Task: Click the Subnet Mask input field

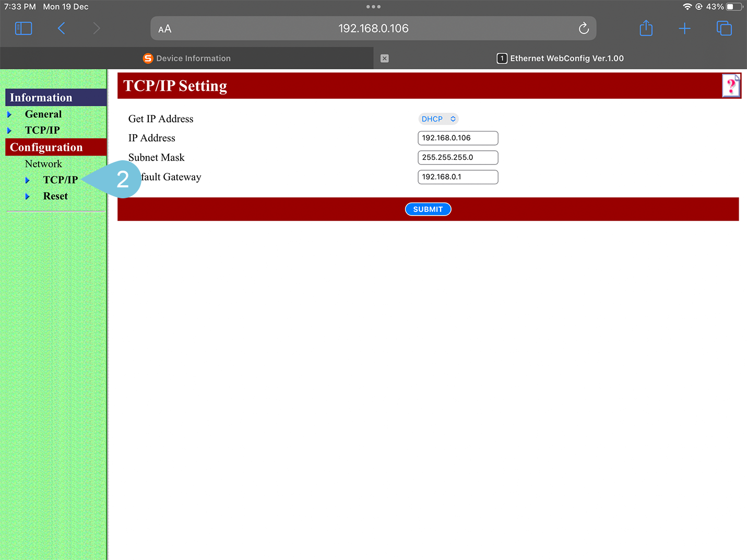Action: pos(458,158)
